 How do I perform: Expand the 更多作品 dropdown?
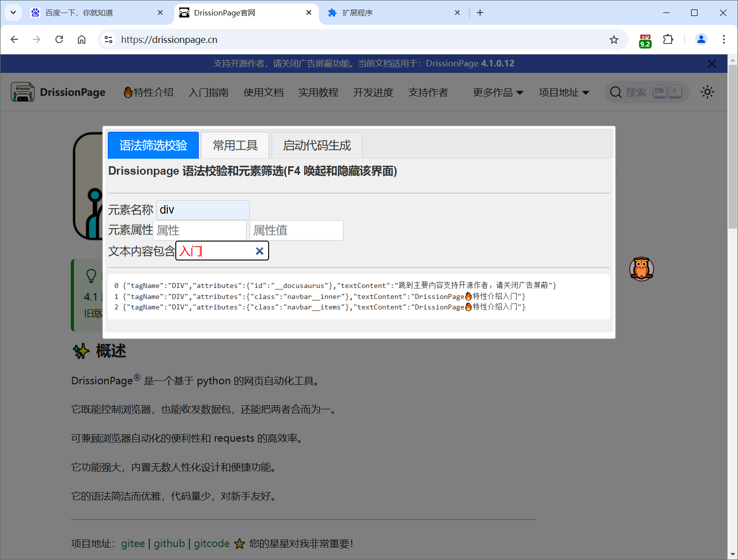pos(498,92)
